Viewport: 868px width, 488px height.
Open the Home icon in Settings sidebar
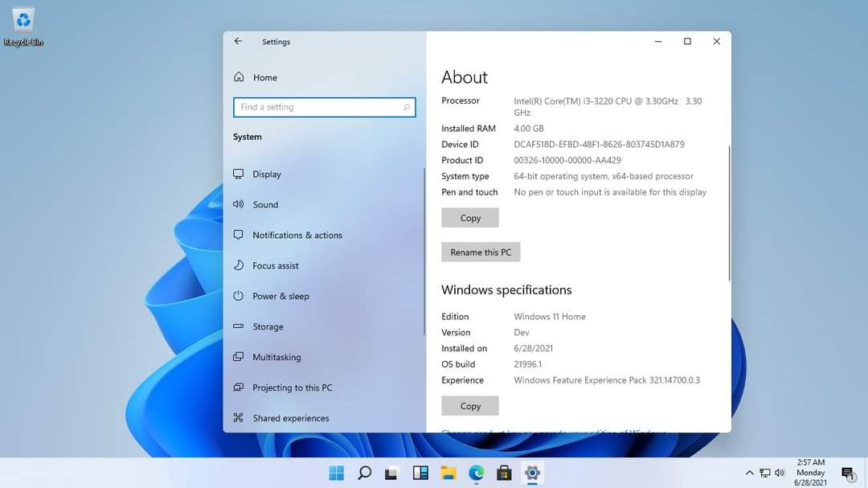pyautogui.click(x=239, y=77)
